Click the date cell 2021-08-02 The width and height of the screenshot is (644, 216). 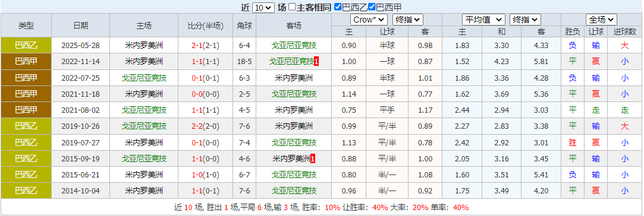pyautogui.click(x=80, y=110)
